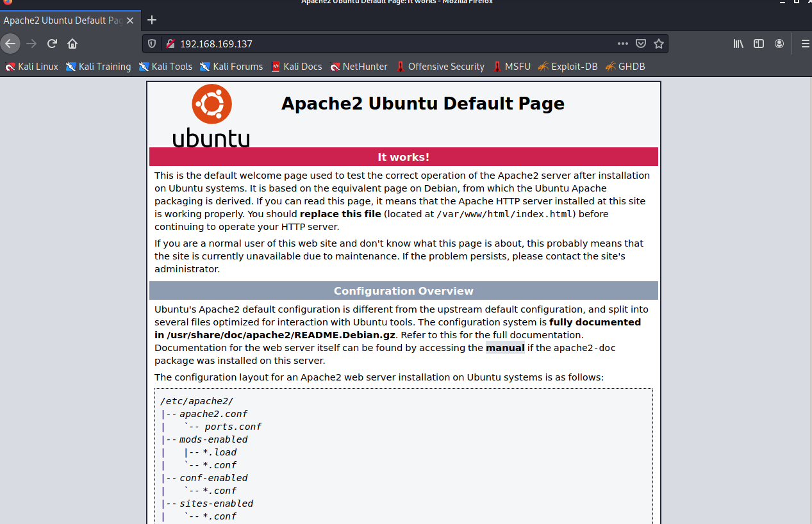Open the Firefox account icon

coord(779,44)
